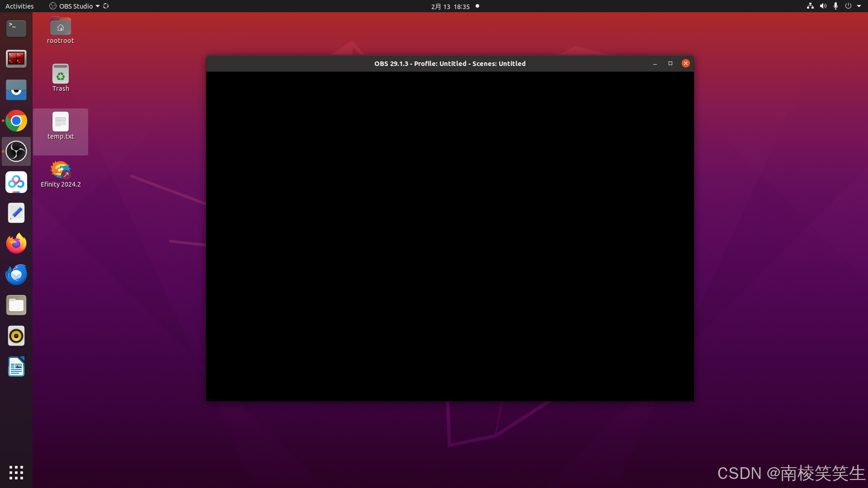Expand the OBS Studio app menu

tap(75, 6)
